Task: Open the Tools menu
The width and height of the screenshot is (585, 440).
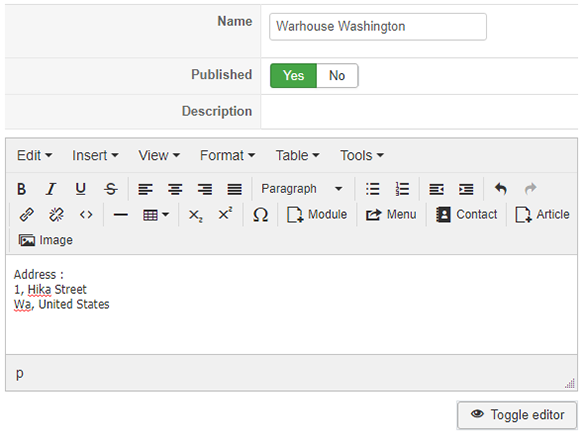Action: (362, 156)
